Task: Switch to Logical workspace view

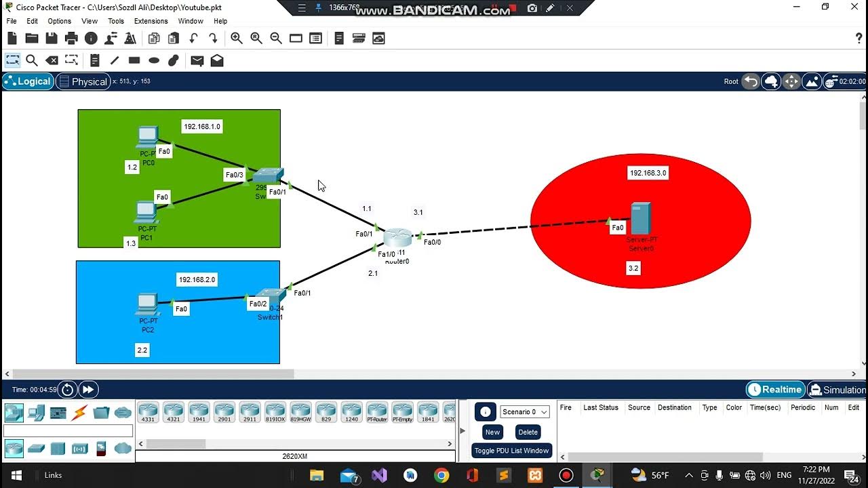Action: [28, 81]
